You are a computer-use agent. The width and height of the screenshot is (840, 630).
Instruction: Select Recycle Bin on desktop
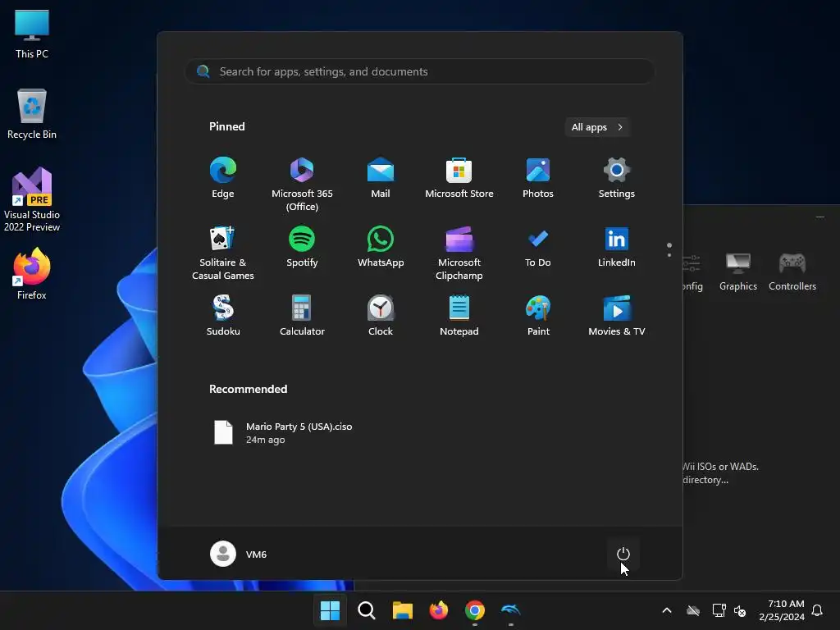click(x=32, y=115)
